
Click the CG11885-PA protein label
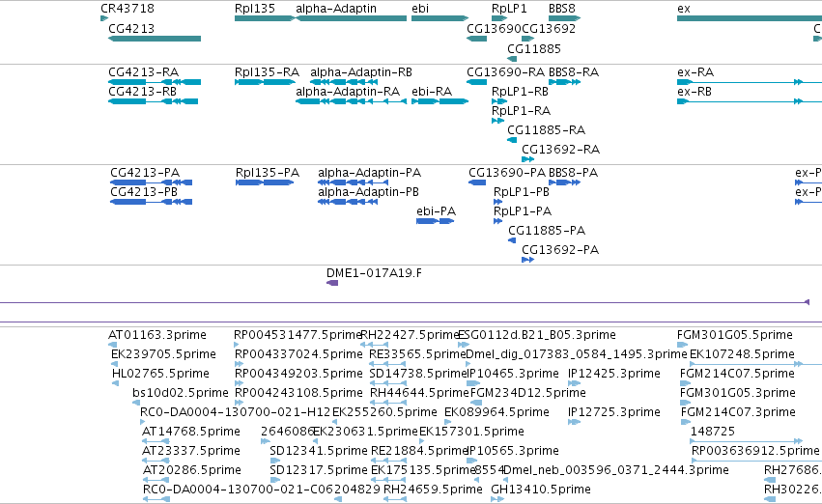pos(547,231)
